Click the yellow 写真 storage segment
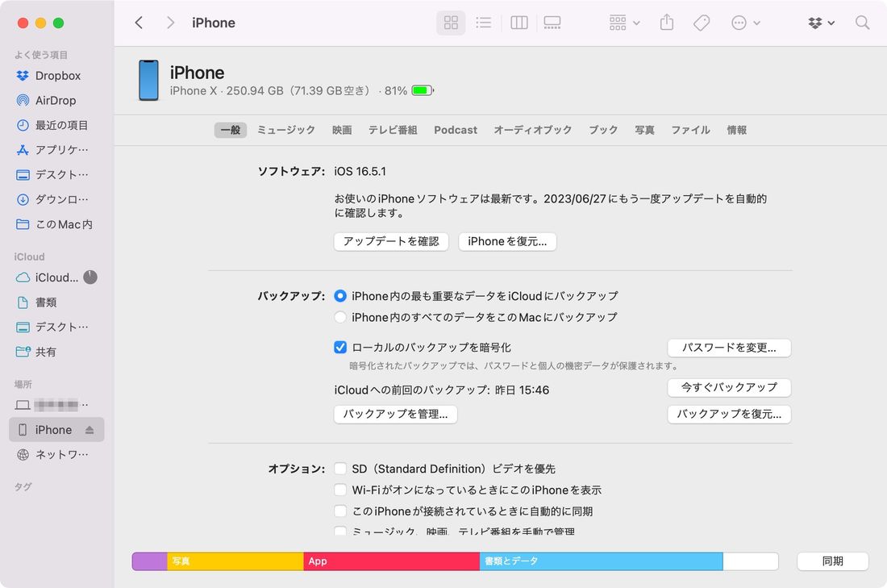Viewport: 887px width, 588px height. [235, 561]
